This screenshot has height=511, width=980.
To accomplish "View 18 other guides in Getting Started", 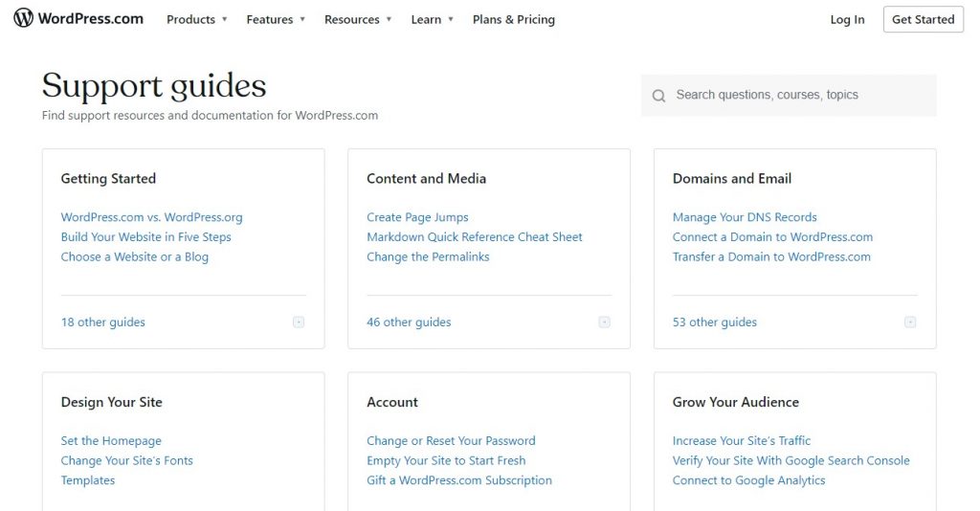I will [x=102, y=322].
